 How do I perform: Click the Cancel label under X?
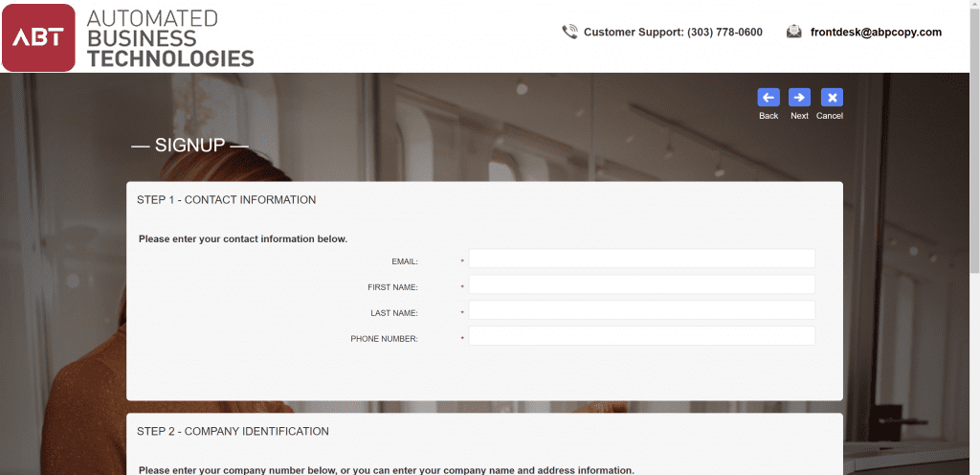[x=830, y=116]
